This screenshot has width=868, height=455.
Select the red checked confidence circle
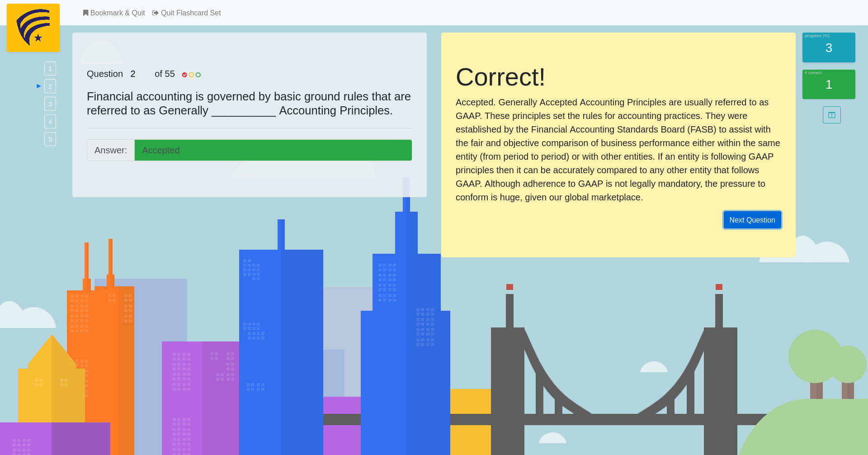click(x=184, y=75)
